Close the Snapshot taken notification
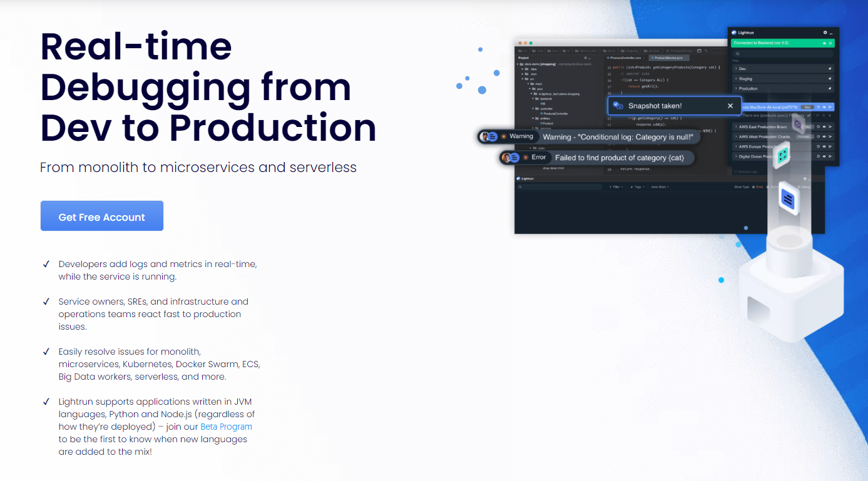The width and height of the screenshot is (868, 481). [730, 106]
